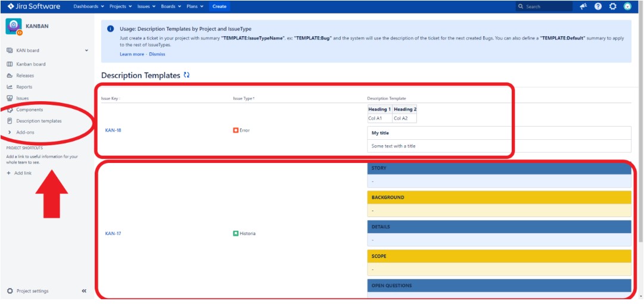Screen dimensions: 644x304
Task: Expand the Add-ons sidebar section
Action: (x=25, y=132)
